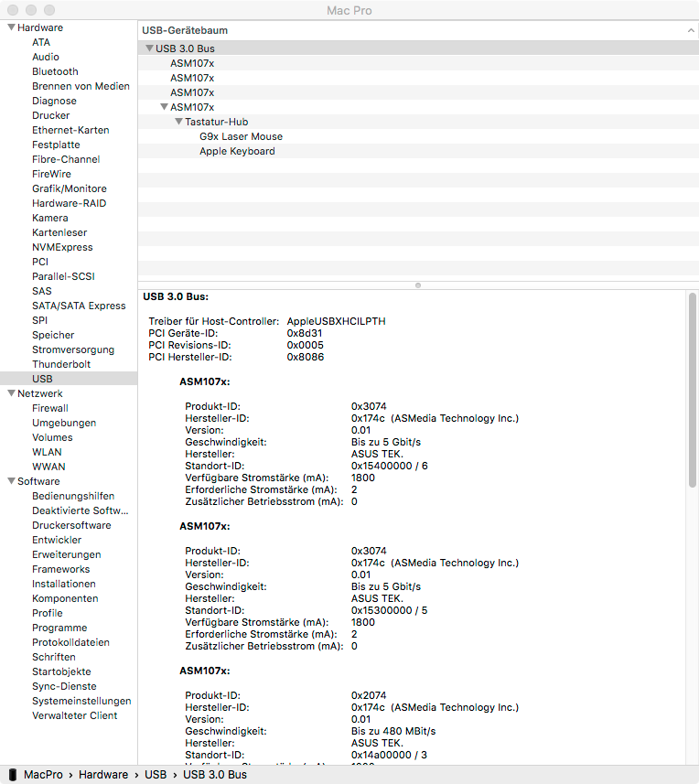699x784 pixels.
Task: Open Speicher in sidebar
Action: (53, 335)
